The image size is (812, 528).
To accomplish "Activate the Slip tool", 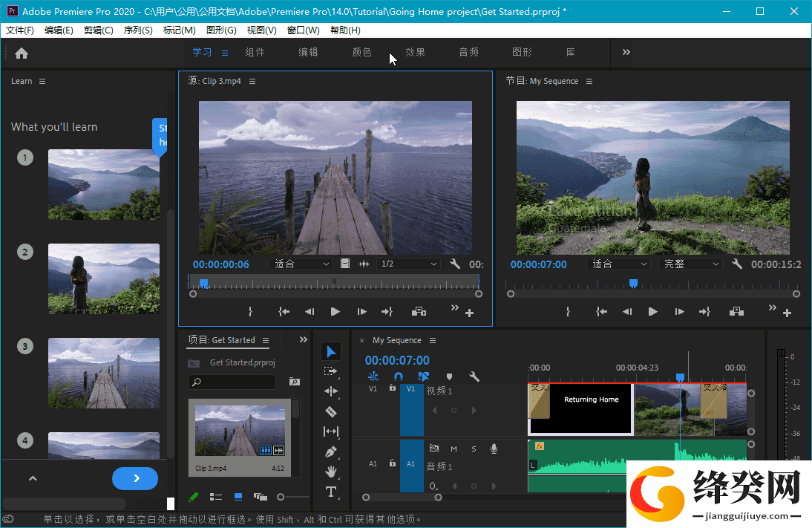I will (331, 431).
